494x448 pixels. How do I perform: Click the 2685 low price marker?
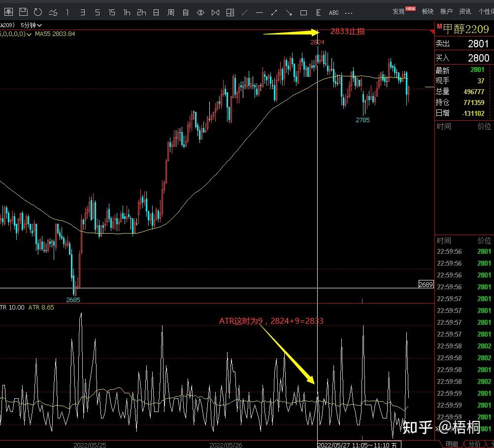coord(73,300)
